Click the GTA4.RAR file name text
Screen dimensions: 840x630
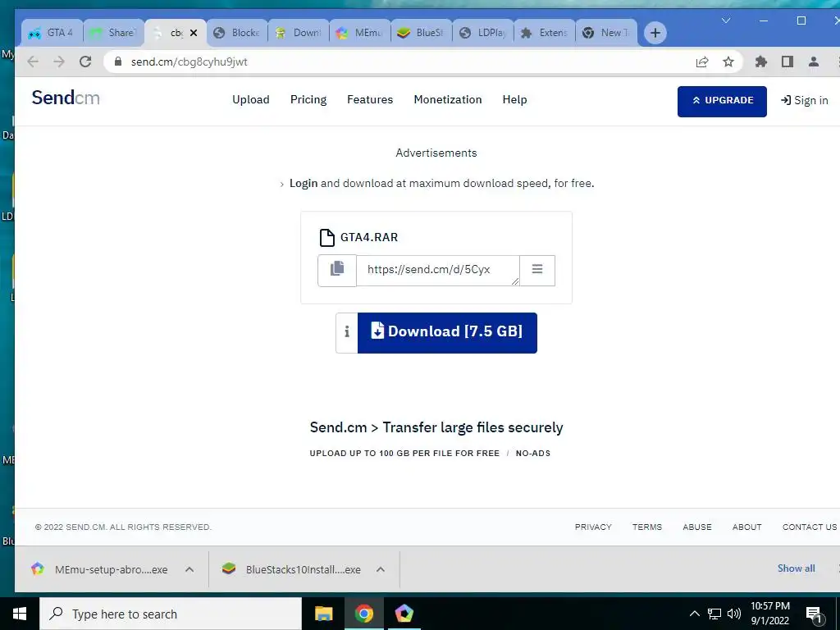369,237
